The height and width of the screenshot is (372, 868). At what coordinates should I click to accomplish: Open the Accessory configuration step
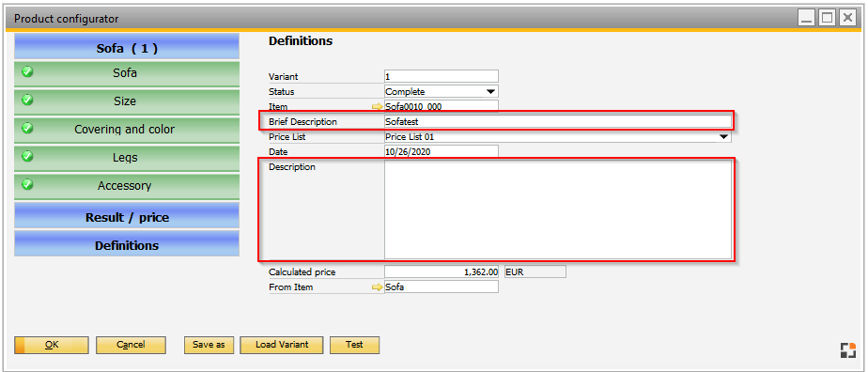pyautogui.click(x=127, y=187)
